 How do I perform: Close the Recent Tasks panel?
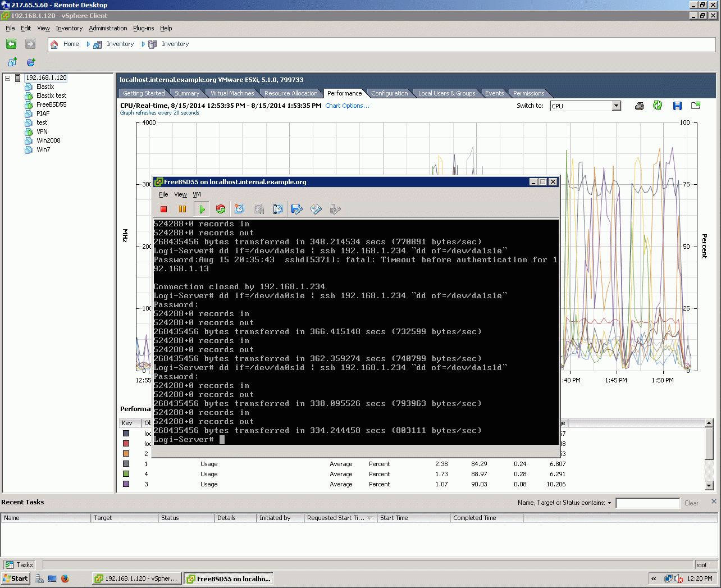[714, 502]
